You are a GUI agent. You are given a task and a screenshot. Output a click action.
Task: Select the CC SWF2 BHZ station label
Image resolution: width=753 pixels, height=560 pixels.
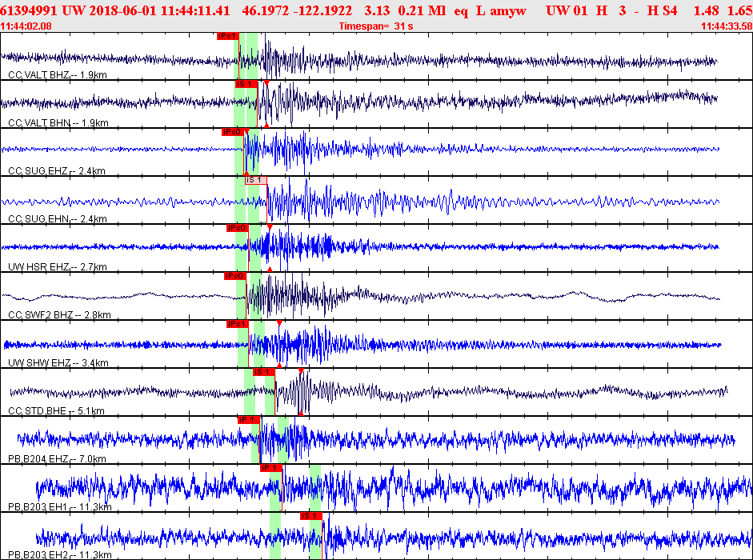(59, 315)
